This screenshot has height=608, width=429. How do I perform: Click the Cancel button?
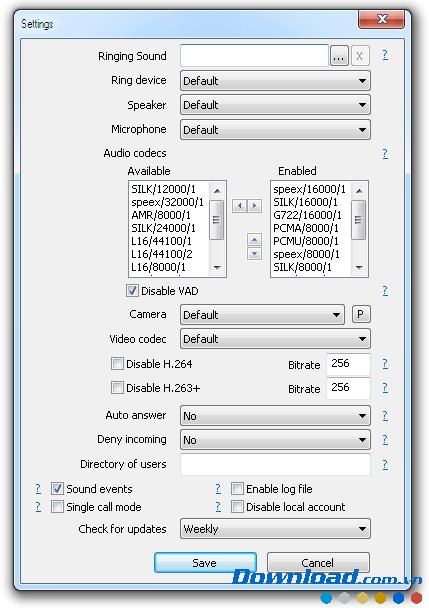pyautogui.click(x=318, y=563)
